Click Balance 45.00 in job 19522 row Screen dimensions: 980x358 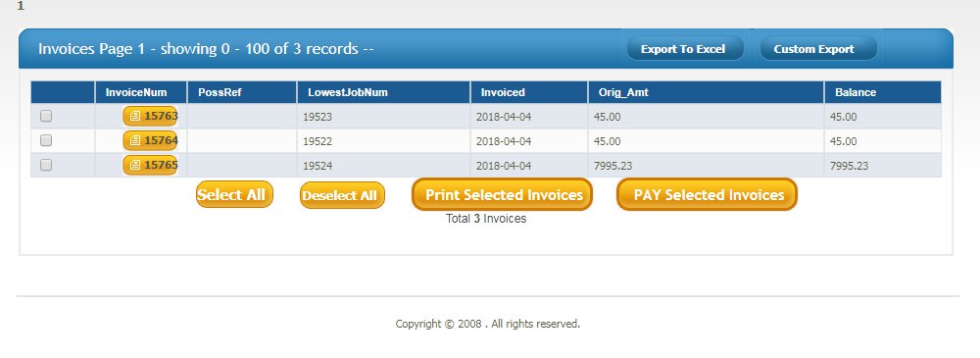pos(843,141)
